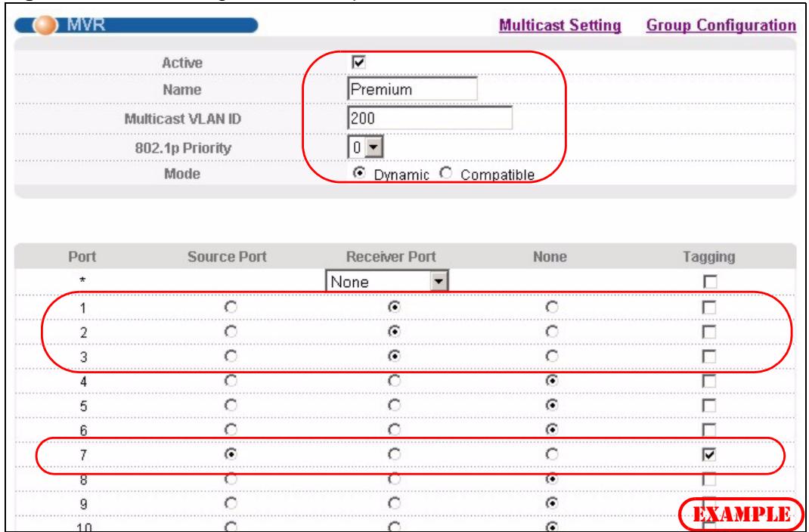Set port 2 to None

click(553, 332)
